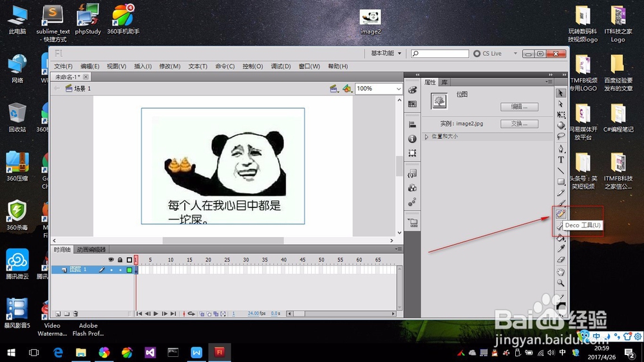Open the 插入(I) menu

click(x=143, y=66)
